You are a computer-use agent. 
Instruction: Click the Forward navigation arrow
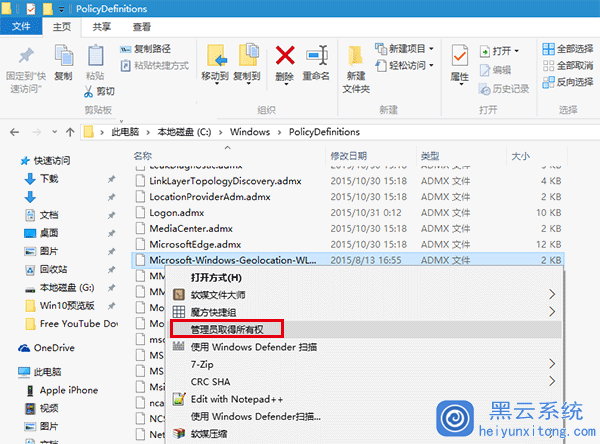click(37, 132)
